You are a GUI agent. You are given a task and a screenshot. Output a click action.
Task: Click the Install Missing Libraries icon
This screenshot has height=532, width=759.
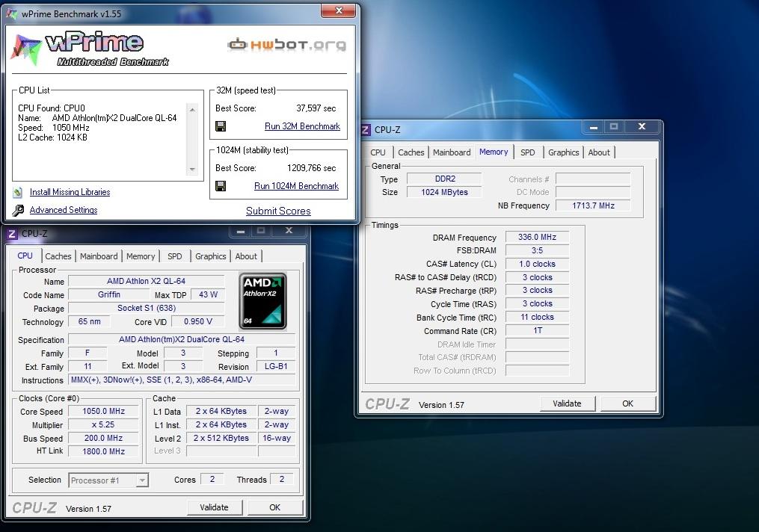tap(18, 193)
